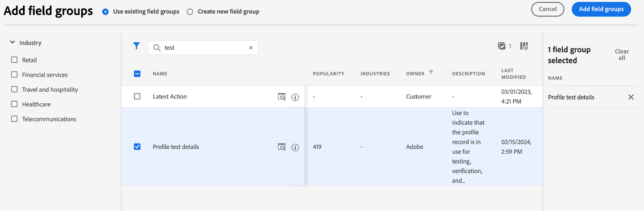Remove Profile test details from the selection
Viewport: 644px width, 211px height.
(631, 97)
